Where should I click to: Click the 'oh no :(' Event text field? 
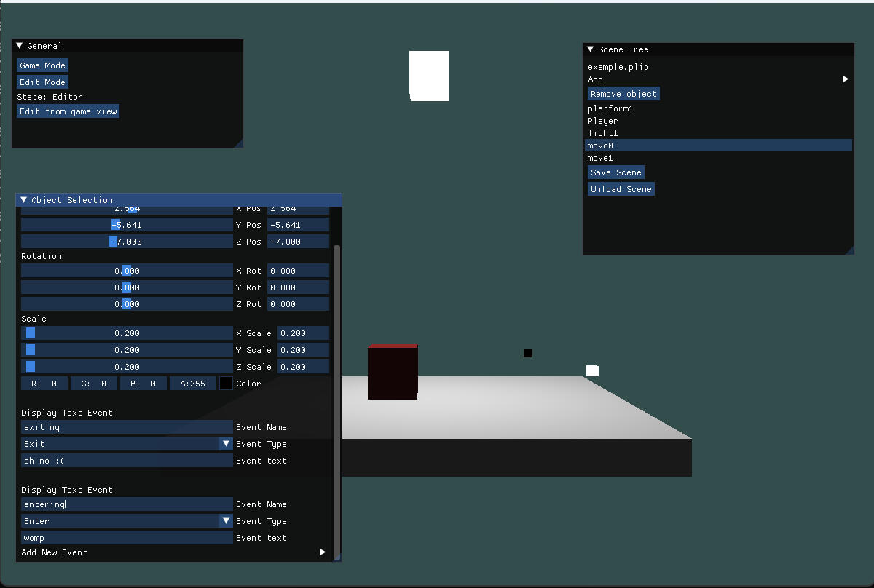(x=127, y=461)
